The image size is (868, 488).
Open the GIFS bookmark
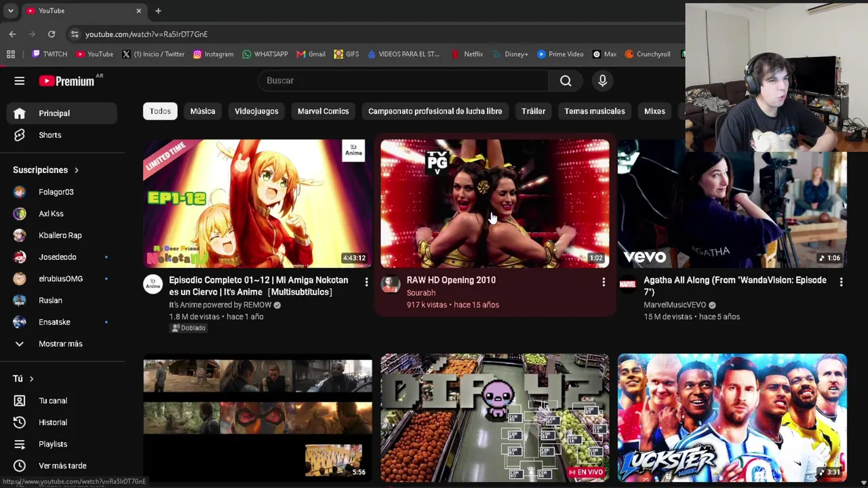click(x=347, y=54)
